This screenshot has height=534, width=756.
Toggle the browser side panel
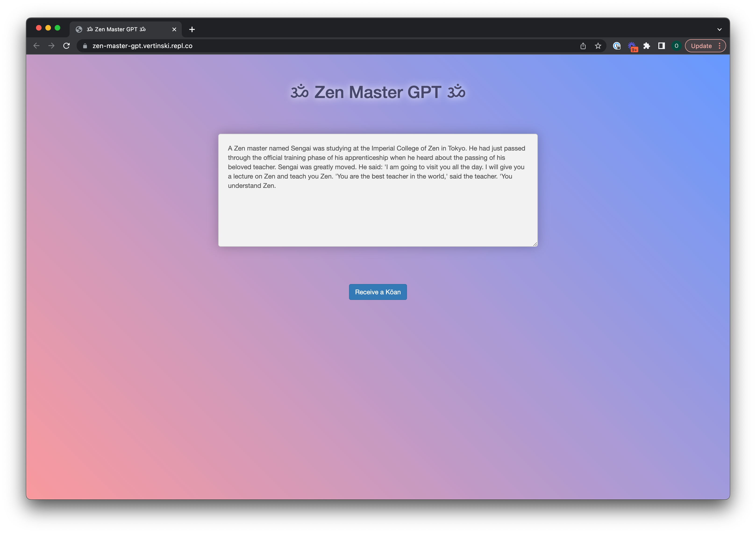(661, 46)
